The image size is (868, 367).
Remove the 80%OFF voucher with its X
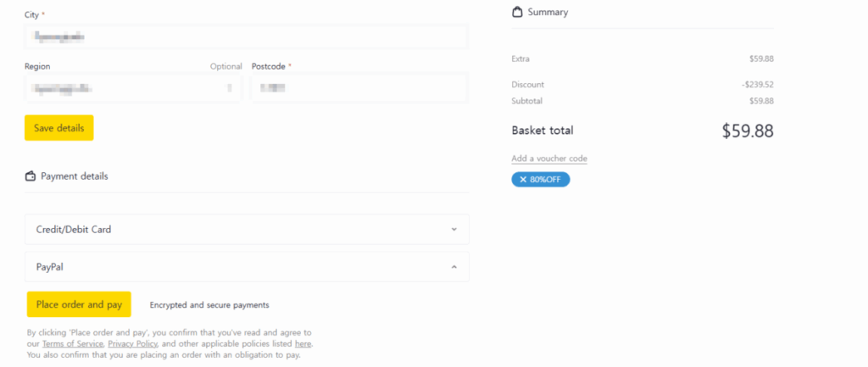point(523,180)
